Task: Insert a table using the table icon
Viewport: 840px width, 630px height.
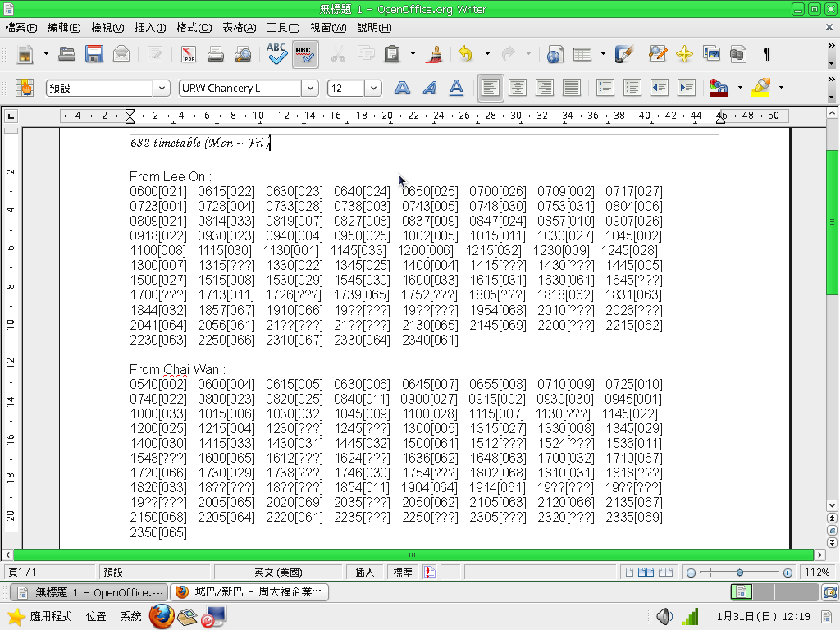Action: coord(582,55)
